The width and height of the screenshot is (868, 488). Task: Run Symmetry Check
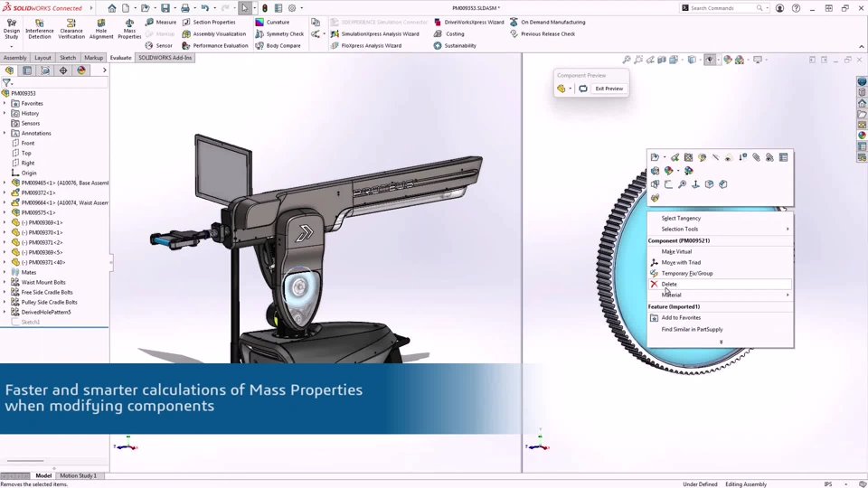coord(279,33)
